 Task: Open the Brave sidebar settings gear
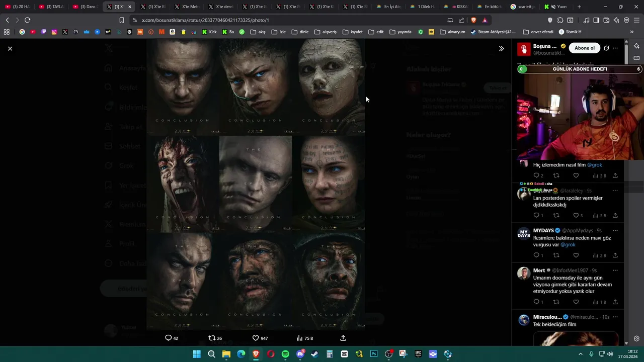coord(636,338)
